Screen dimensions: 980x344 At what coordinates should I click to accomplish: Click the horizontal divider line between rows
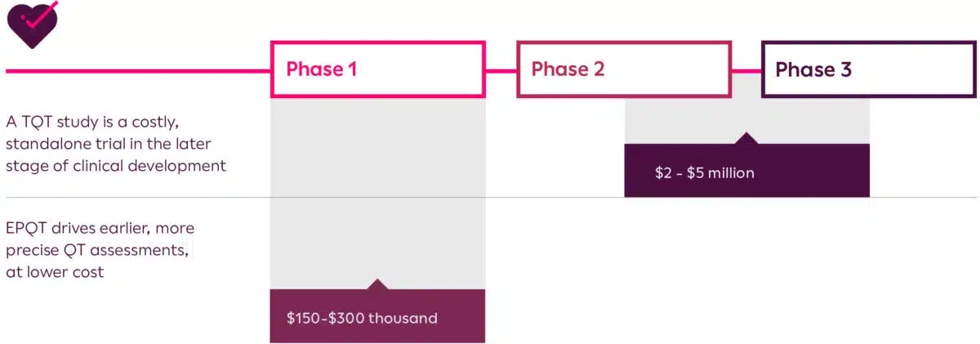pos(491,198)
